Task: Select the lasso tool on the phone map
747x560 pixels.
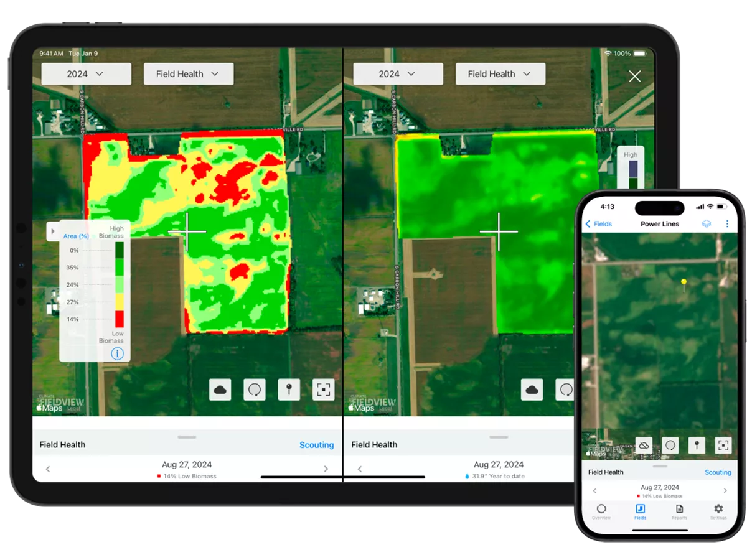Action: [670, 445]
